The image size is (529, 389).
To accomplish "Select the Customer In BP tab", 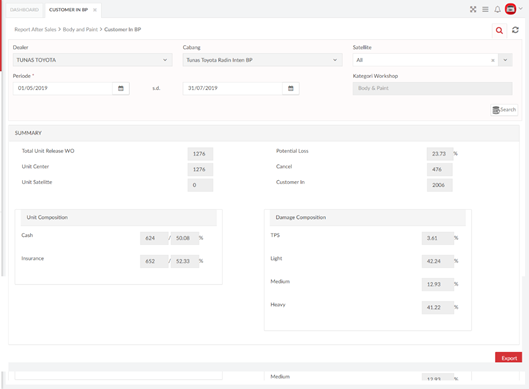I will [x=68, y=10].
